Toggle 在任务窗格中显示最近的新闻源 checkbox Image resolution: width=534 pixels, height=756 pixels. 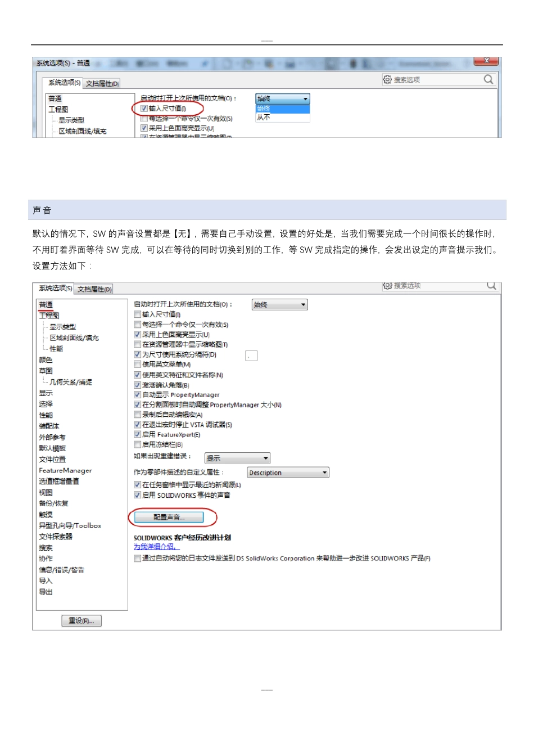tap(137, 484)
